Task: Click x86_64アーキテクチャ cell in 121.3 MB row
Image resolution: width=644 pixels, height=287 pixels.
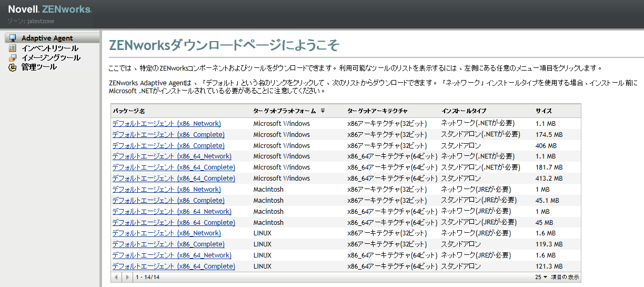Action: pyautogui.click(x=393, y=266)
